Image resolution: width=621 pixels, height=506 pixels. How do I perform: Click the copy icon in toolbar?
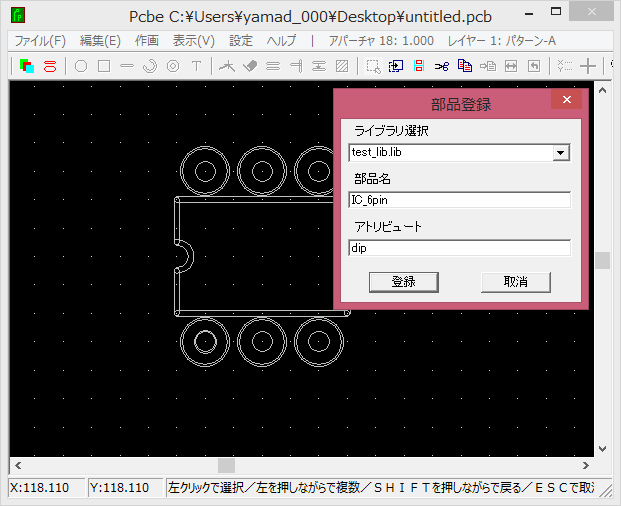click(x=464, y=66)
